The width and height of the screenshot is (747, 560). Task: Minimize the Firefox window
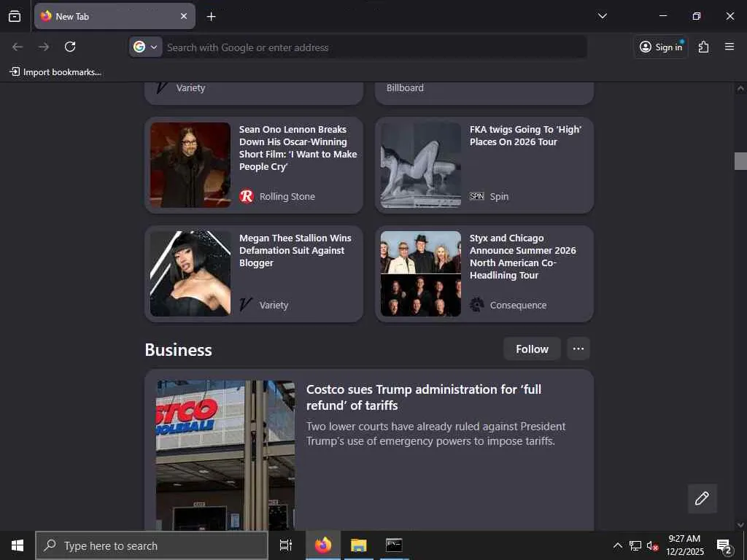[662, 16]
